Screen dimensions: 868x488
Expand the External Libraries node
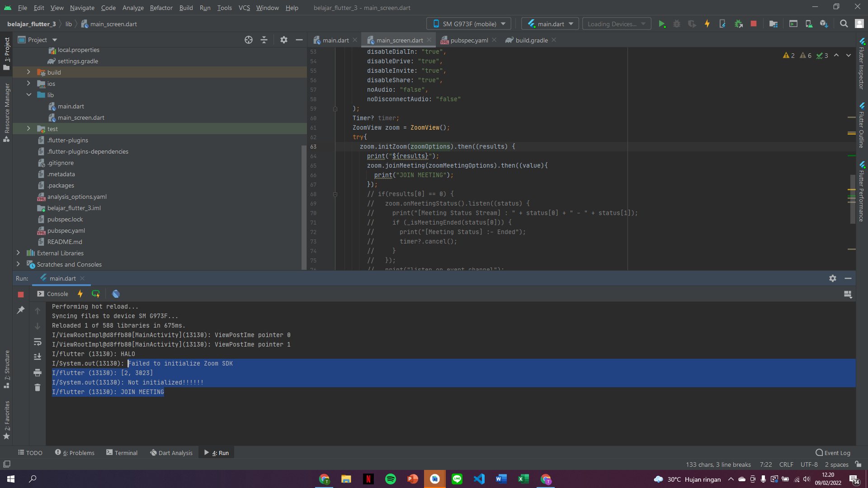[19, 253]
